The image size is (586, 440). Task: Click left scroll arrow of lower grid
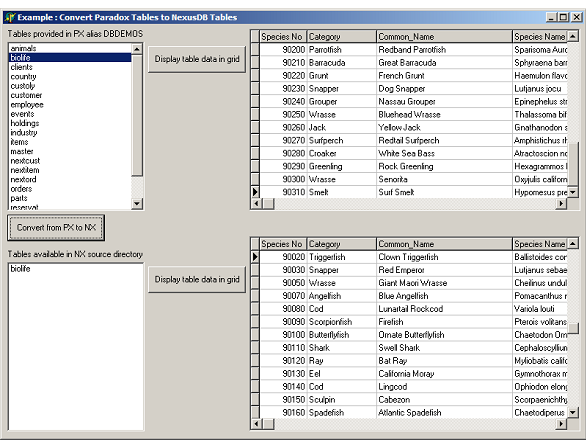pos(256,424)
